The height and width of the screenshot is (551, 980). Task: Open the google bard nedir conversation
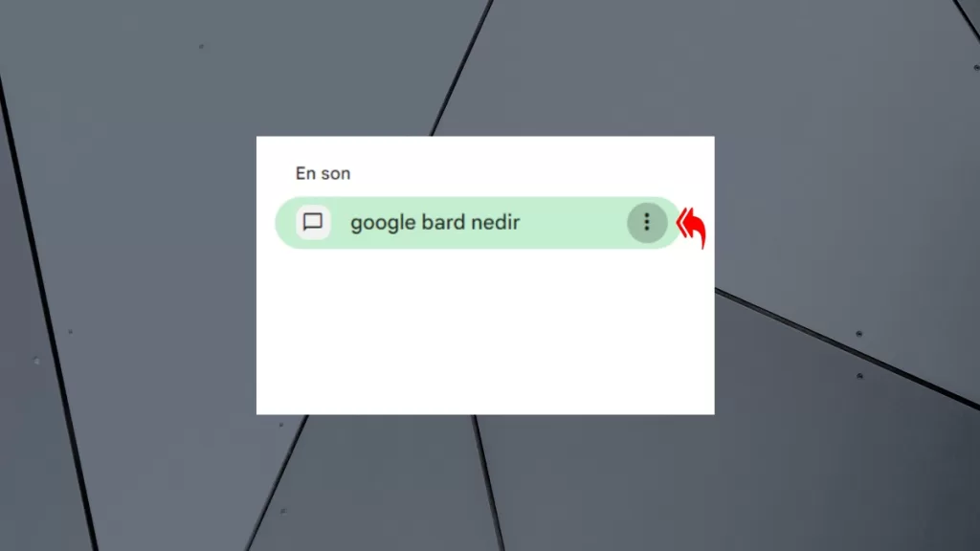click(479, 223)
